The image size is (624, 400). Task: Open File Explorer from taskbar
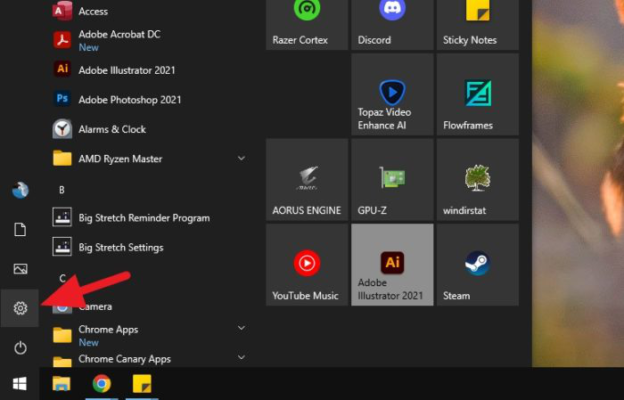pos(61,384)
